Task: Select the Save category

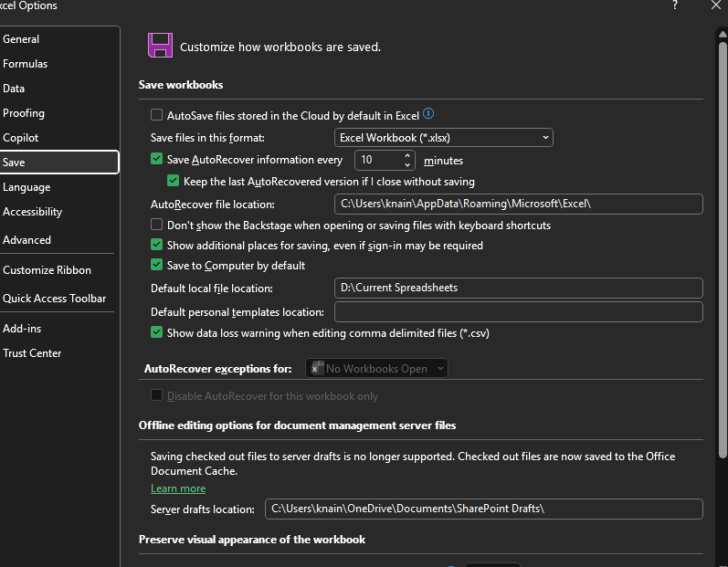Action: point(59,162)
